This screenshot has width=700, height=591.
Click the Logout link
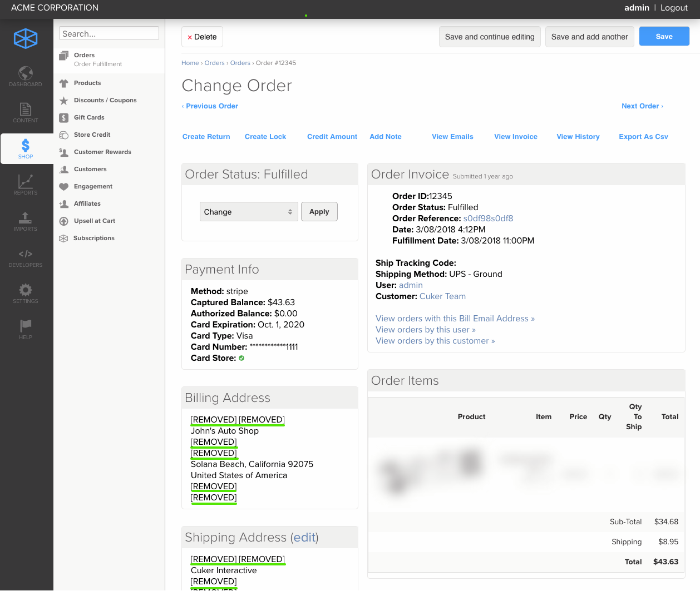(674, 8)
